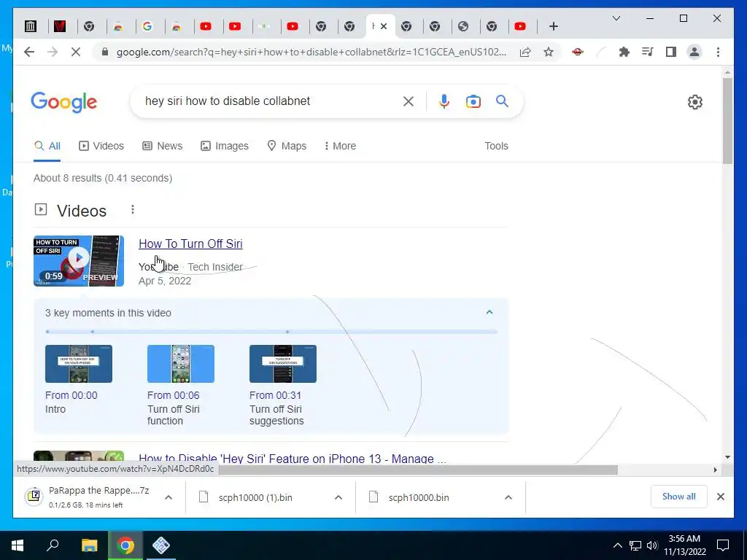Click the horizontal scrollbar right arrow
747x560 pixels.
715,470
